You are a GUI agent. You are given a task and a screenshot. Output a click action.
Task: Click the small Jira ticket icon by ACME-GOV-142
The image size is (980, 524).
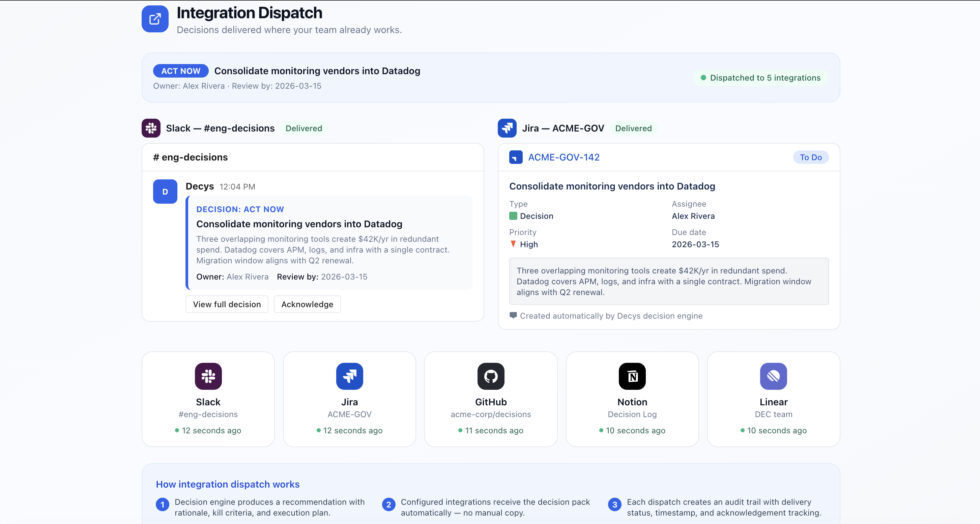(x=516, y=157)
